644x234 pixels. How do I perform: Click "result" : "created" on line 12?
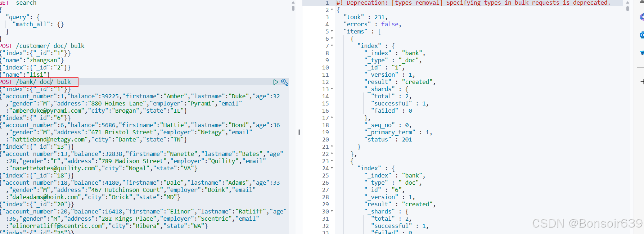click(x=400, y=82)
